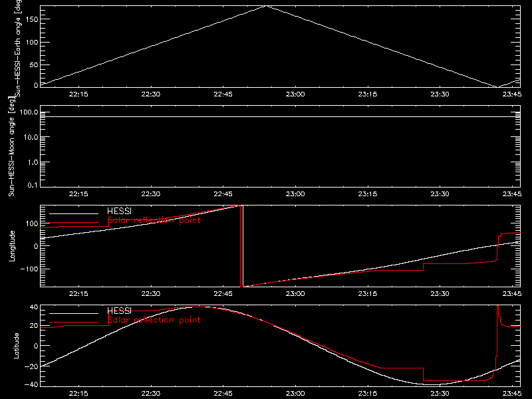Click white HESSI legend line sample in Longitude plot
Viewport: 532px width, 399px height.
point(74,213)
